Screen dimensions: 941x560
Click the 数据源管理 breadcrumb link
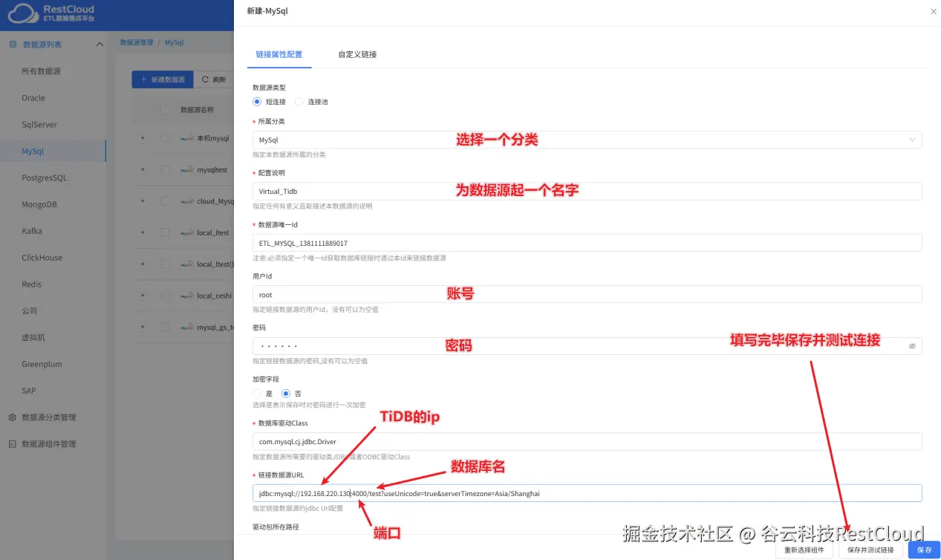[x=137, y=43]
